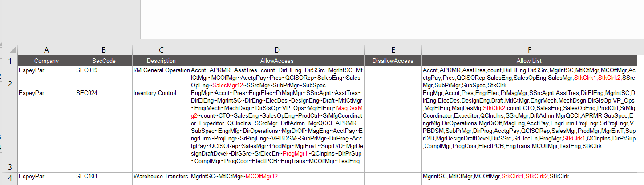Select EspeyPar cell in SEC024 row
Screen dimensions: 644x185
[x=46, y=130]
